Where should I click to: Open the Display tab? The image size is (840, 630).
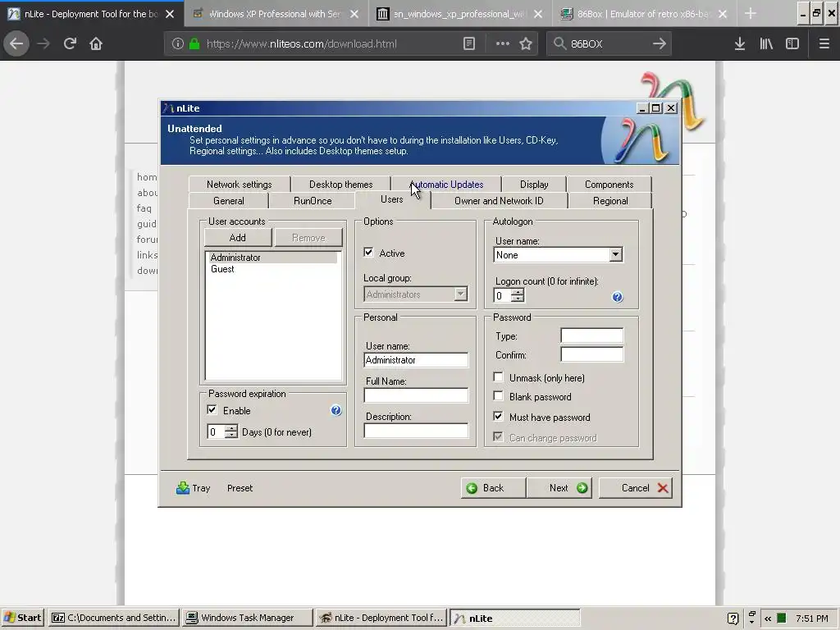[x=534, y=185]
